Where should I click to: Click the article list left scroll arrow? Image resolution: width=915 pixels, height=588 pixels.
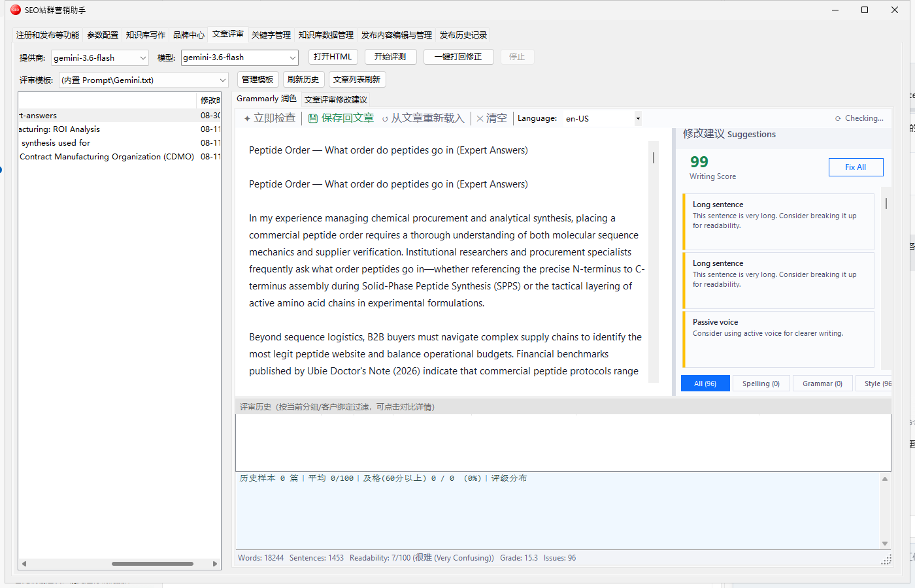coord(24,564)
